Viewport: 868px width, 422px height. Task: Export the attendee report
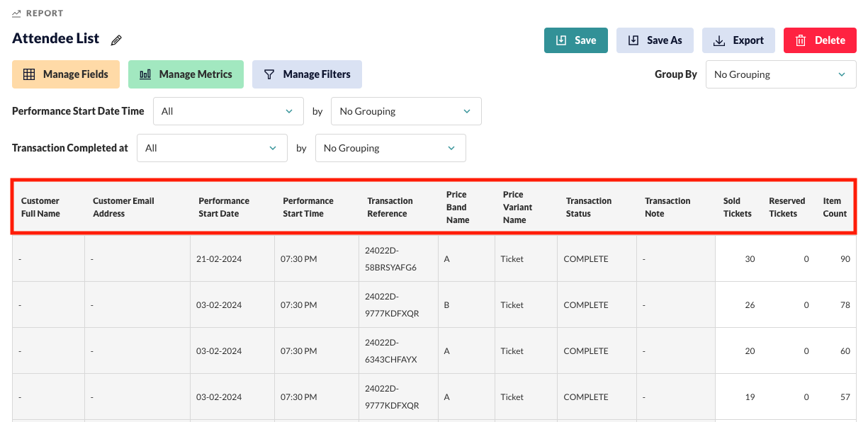tap(738, 40)
